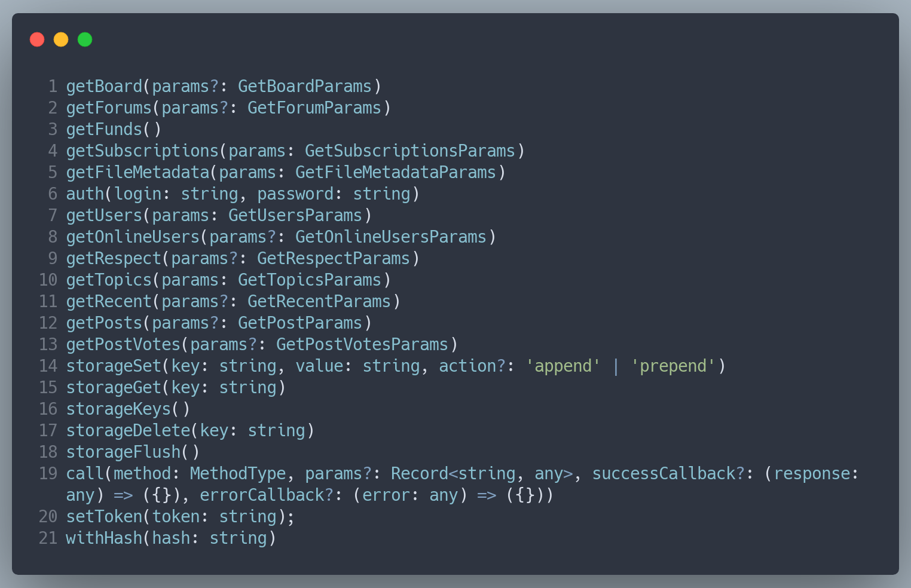Click the GetSubscriptionsParams type name
The image size is (911, 588).
410,151
